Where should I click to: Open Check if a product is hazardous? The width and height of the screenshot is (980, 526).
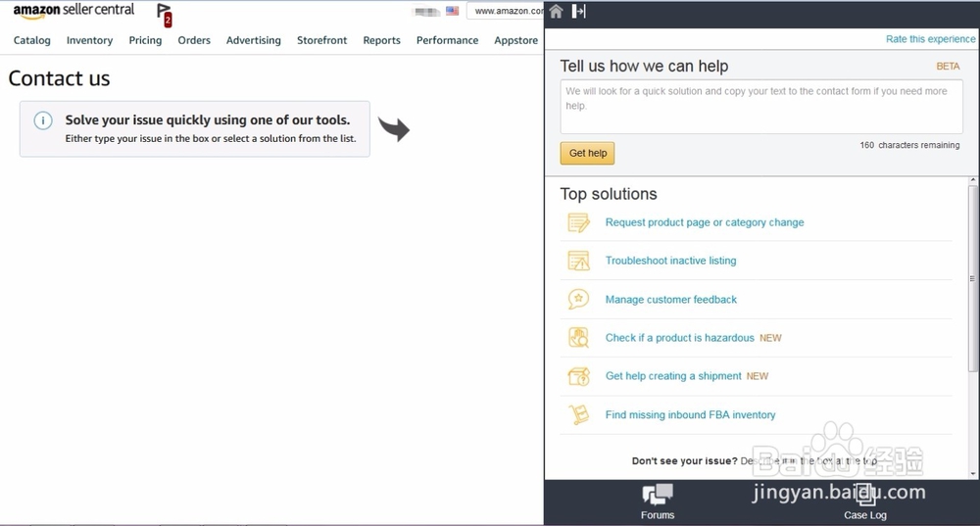pyautogui.click(x=679, y=337)
